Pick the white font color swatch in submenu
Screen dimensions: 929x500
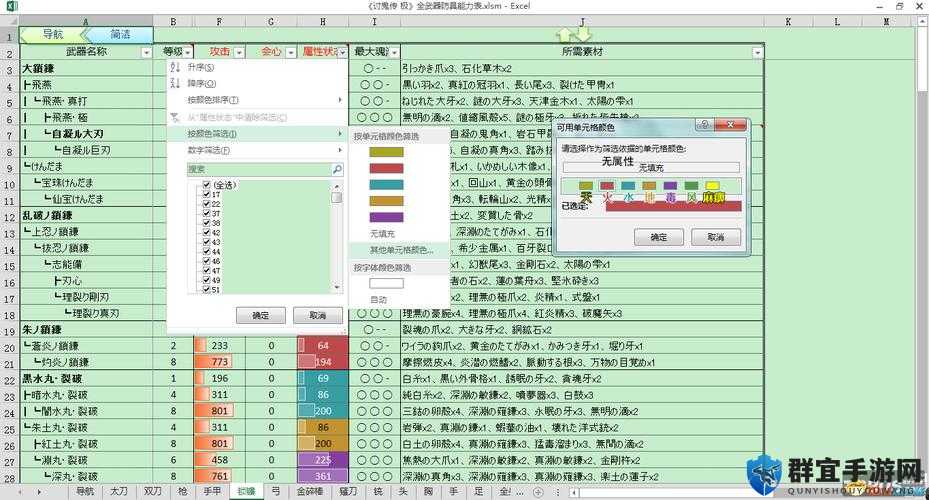pos(386,283)
